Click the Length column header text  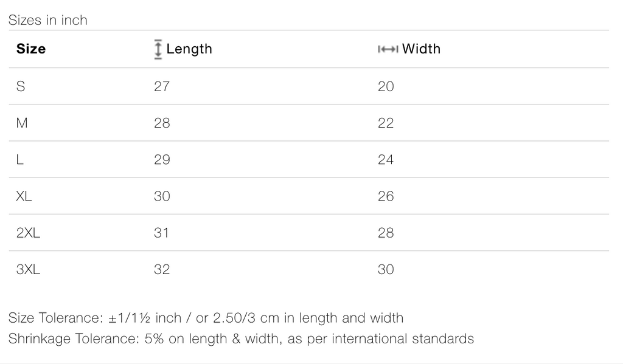(189, 49)
